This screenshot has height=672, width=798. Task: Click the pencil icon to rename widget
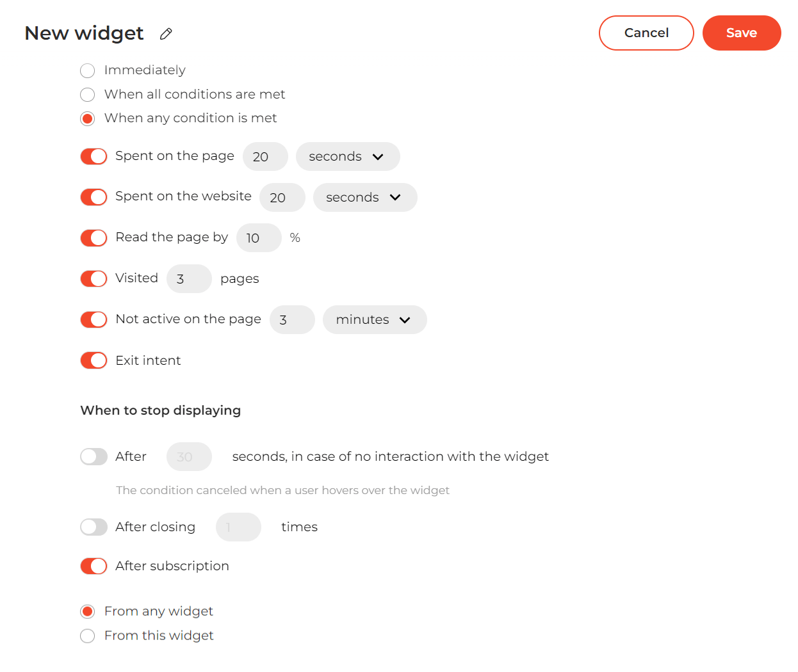pyautogui.click(x=166, y=33)
